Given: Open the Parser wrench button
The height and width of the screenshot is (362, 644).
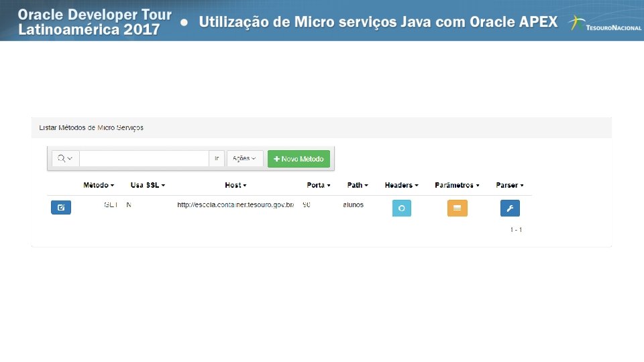Looking at the screenshot, I should pyautogui.click(x=510, y=208).
